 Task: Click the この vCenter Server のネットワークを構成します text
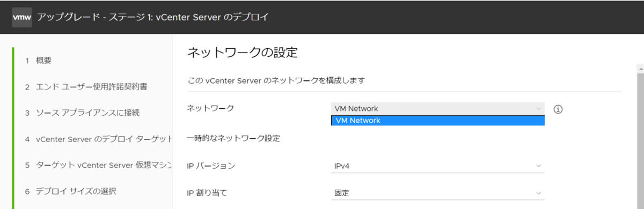pyautogui.click(x=276, y=81)
